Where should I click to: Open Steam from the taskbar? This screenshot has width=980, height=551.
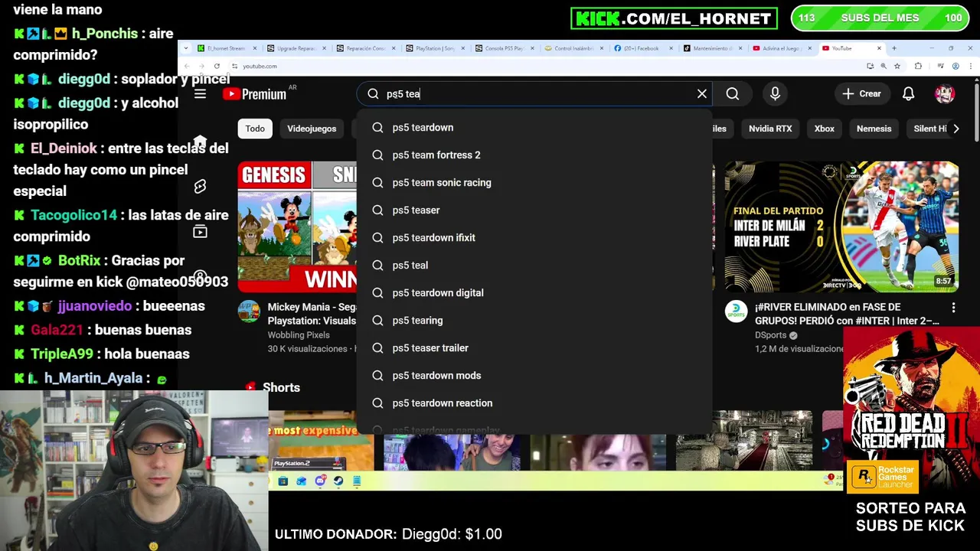338,481
